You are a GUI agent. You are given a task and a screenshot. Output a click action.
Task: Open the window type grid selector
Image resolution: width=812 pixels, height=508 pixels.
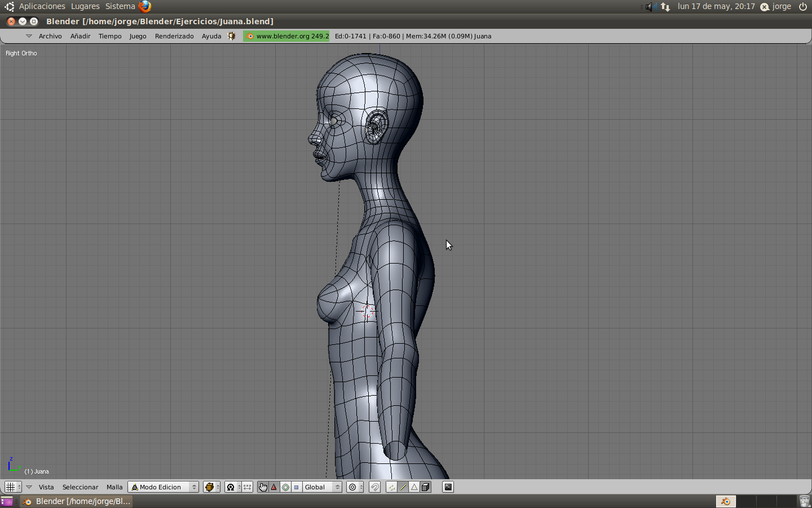[x=12, y=487]
